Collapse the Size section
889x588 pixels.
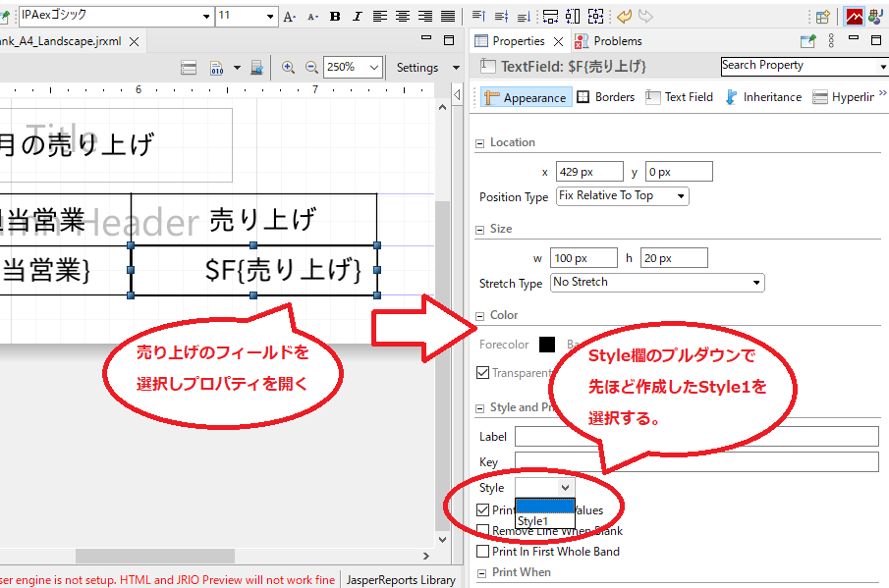point(479,230)
